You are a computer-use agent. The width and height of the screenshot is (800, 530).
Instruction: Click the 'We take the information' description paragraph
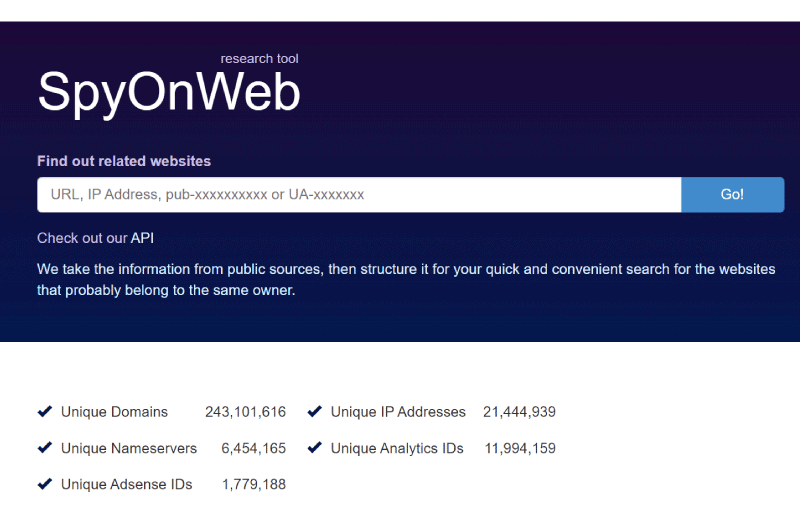point(406,280)
